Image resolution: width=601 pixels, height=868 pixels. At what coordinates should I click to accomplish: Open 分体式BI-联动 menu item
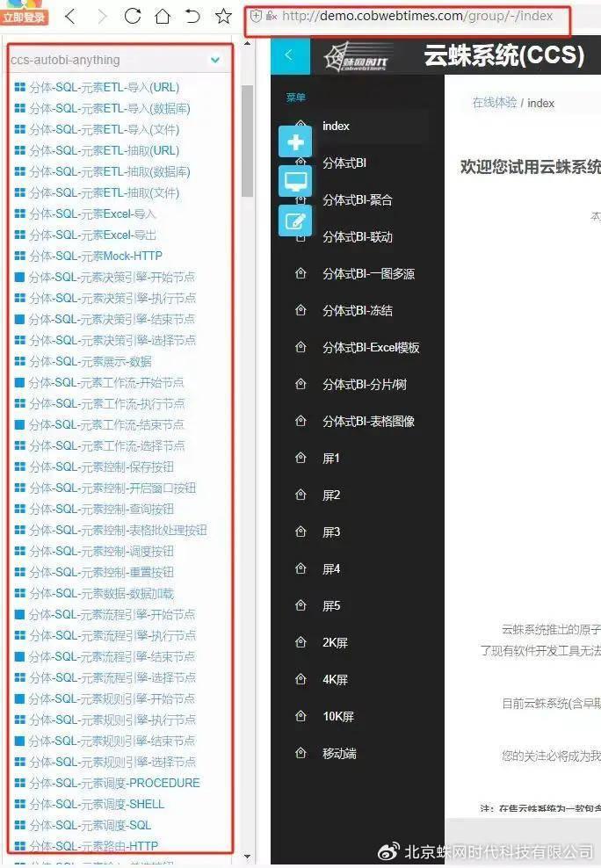pos(358,237)
